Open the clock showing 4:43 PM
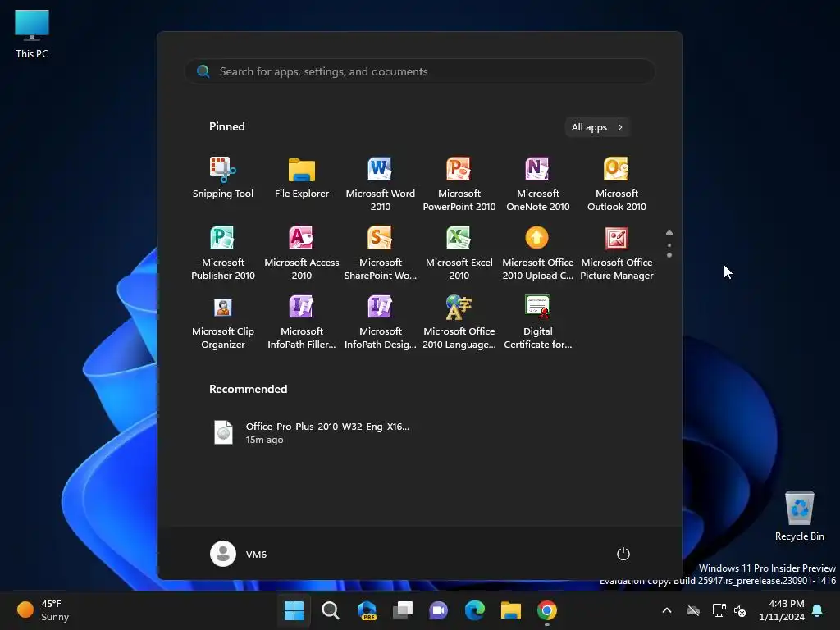This screenshot has height=630, width=840. (782, 610)
